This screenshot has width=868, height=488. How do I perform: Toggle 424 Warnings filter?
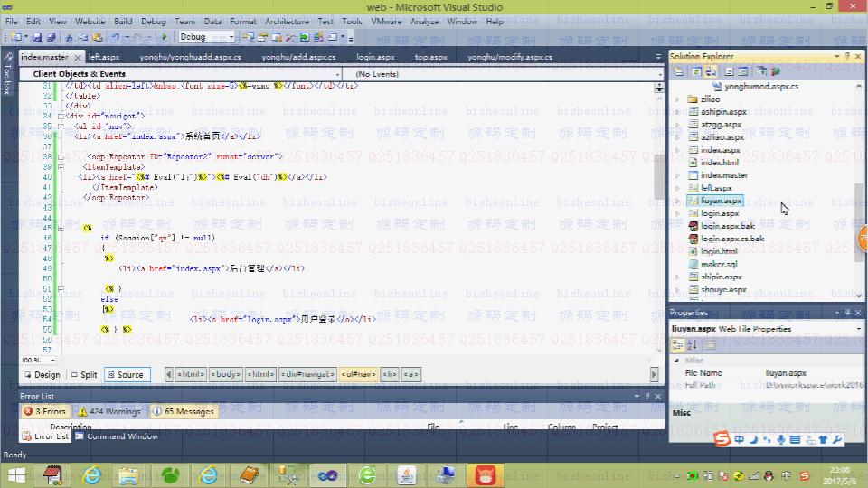point(109,411)
